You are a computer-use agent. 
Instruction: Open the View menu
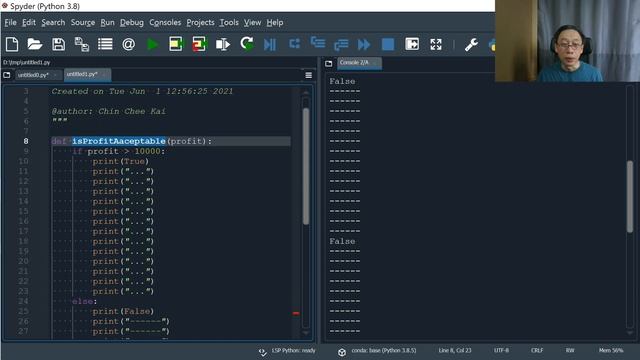click(252, 22)
